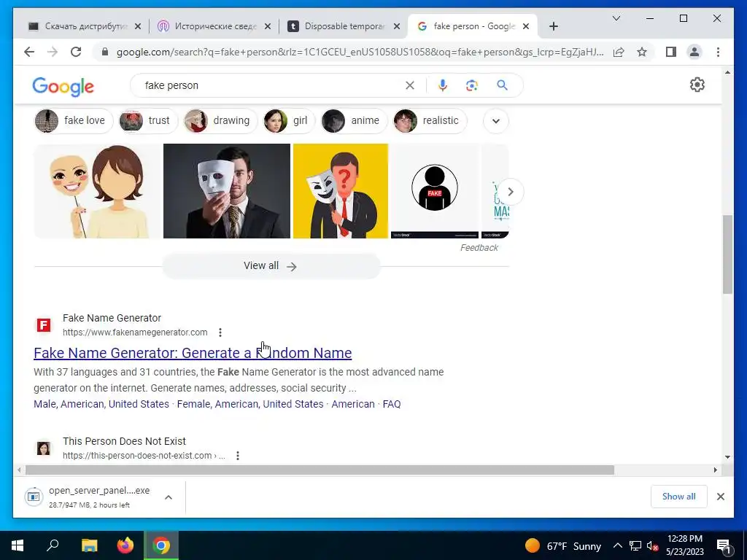Click the horizontal scrollbar thumb
Viewport: 747px width, 560px height.
tap(320, 470)
